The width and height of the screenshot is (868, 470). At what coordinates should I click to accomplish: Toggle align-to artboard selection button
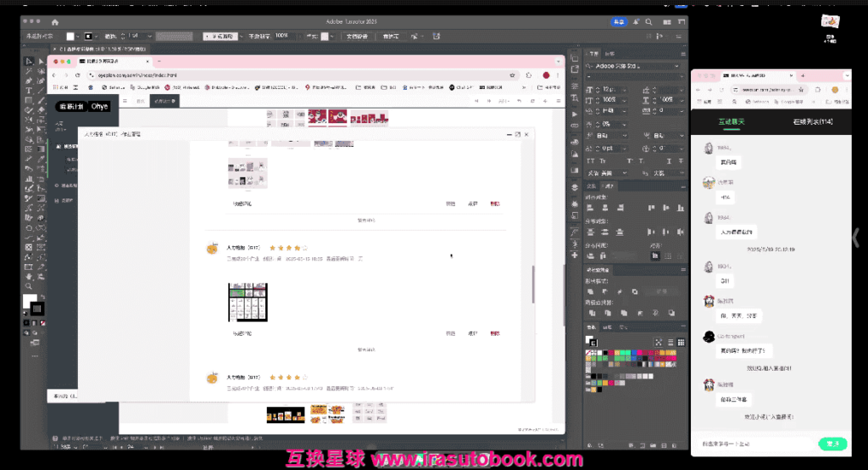[x=655, y=256]
